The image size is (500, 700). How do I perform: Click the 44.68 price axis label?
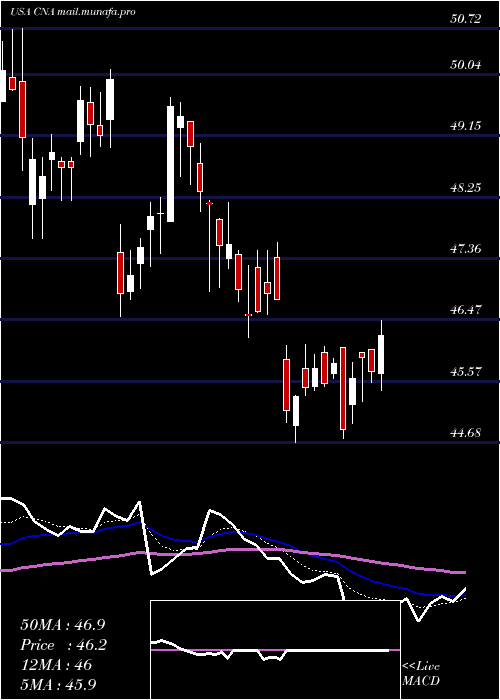[x=466, y=432]
